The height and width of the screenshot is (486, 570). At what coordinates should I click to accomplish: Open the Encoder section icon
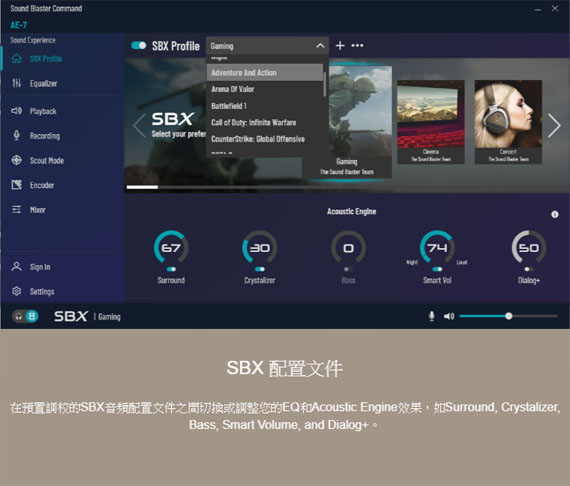click(16, 185)
